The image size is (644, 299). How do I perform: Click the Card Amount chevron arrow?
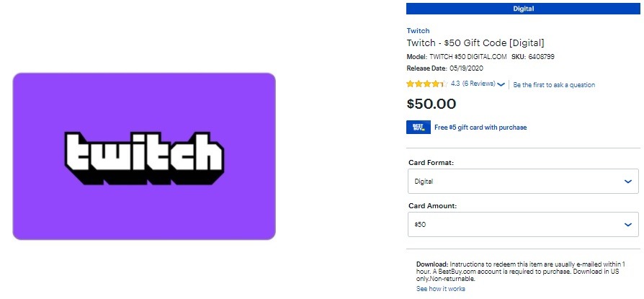point(627,225)
